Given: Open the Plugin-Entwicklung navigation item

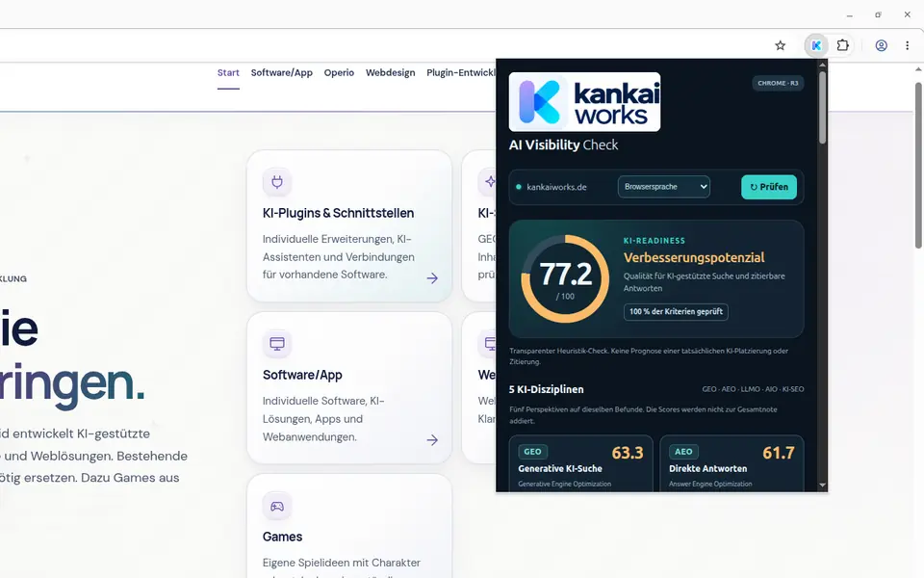Looking at the screenshot, I should [x=461, y=72].
